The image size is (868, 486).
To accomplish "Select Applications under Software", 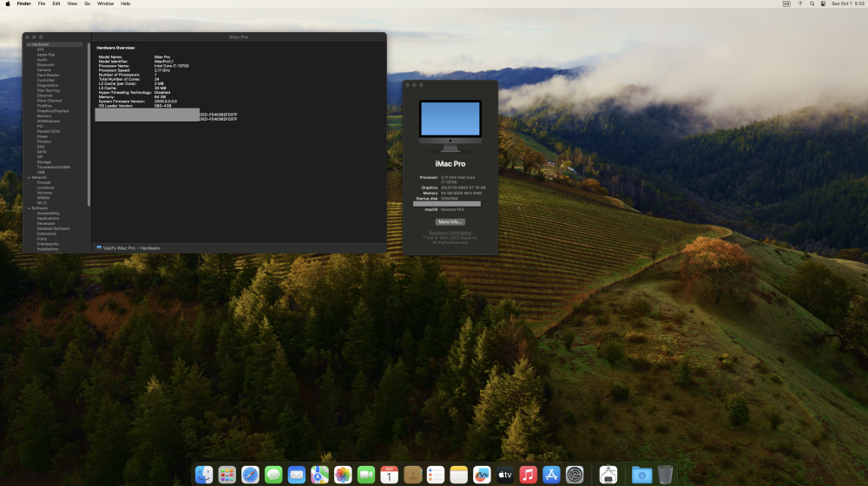I will click(x=48, y=218).
